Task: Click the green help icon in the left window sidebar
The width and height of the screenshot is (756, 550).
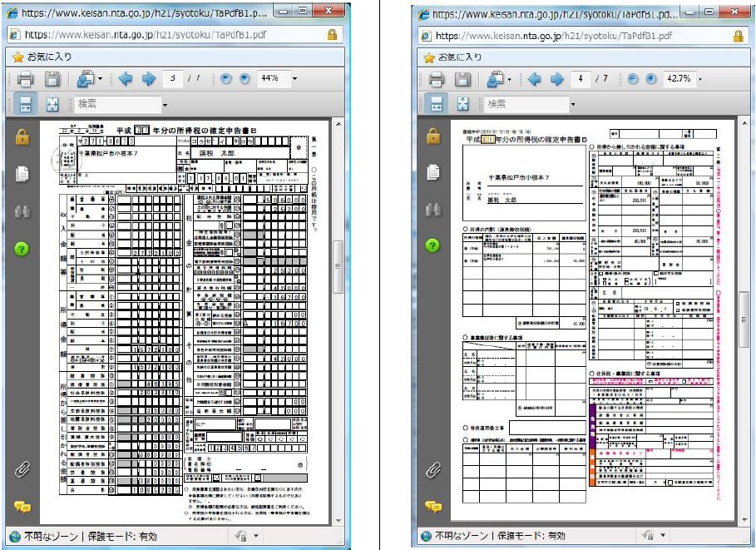Action: click(x=22, y=248)
